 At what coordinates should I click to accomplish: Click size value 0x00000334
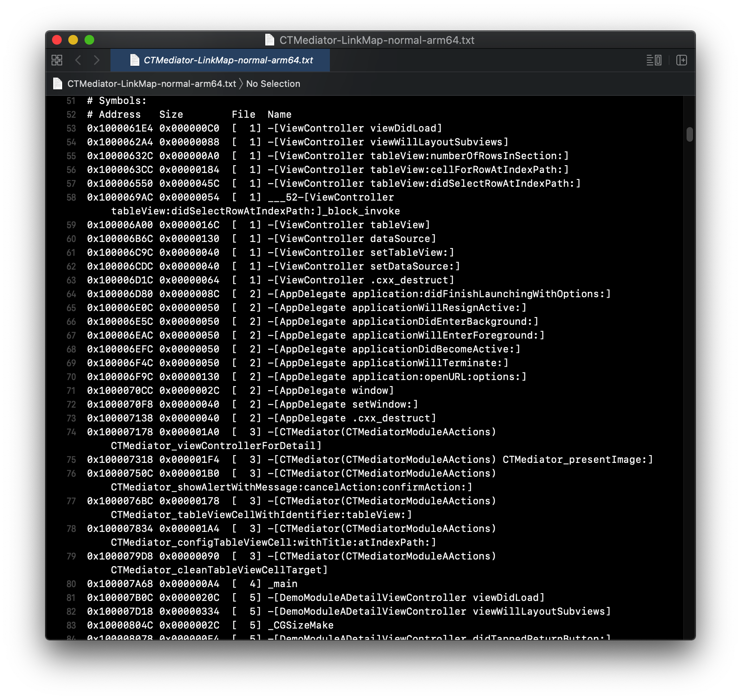189,611
